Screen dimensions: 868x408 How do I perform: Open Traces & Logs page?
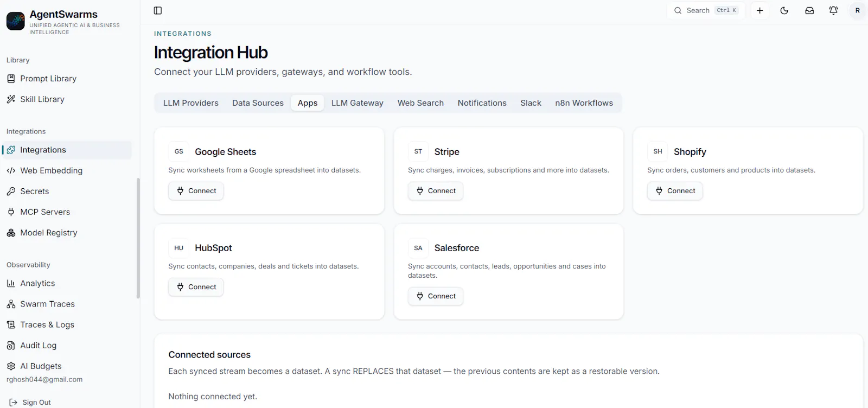click(x=67, y=324)
